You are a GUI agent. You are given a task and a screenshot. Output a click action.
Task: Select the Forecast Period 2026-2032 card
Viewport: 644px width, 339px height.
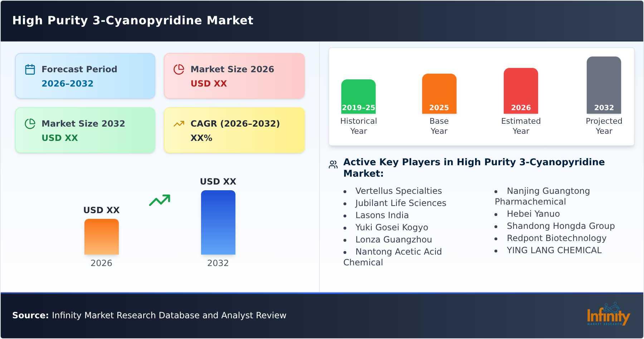85,76
